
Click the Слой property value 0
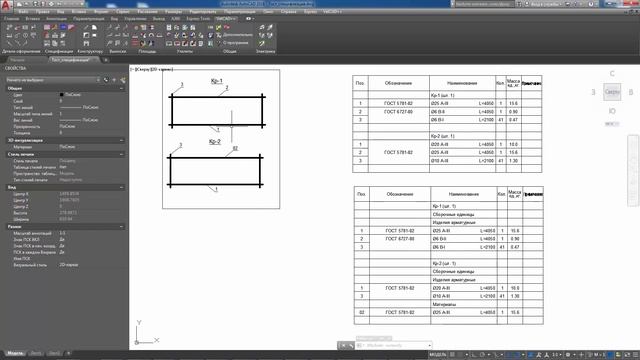point(61,101)
